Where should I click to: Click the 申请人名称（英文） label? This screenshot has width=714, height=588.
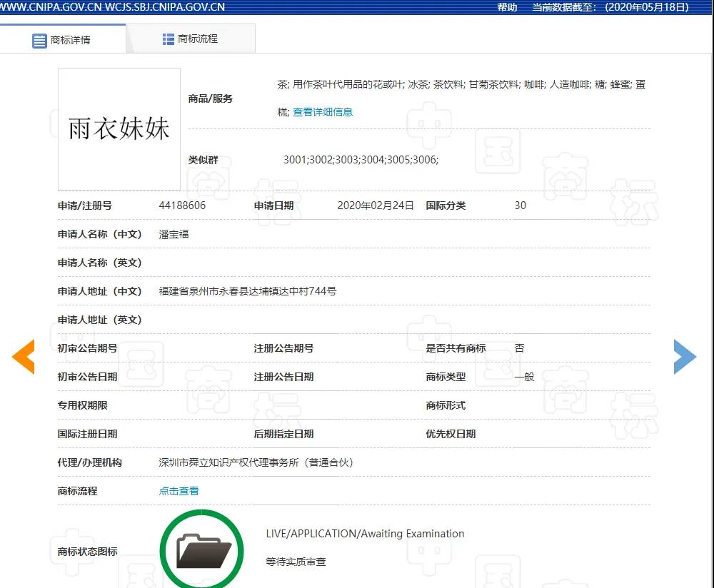100,263
